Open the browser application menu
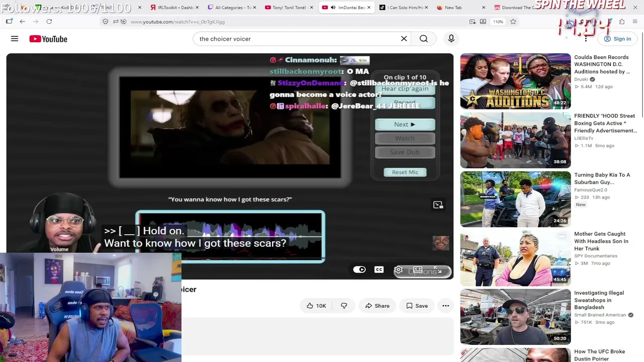The height and width of the screenshot is (362, 644). pos(635,22)
